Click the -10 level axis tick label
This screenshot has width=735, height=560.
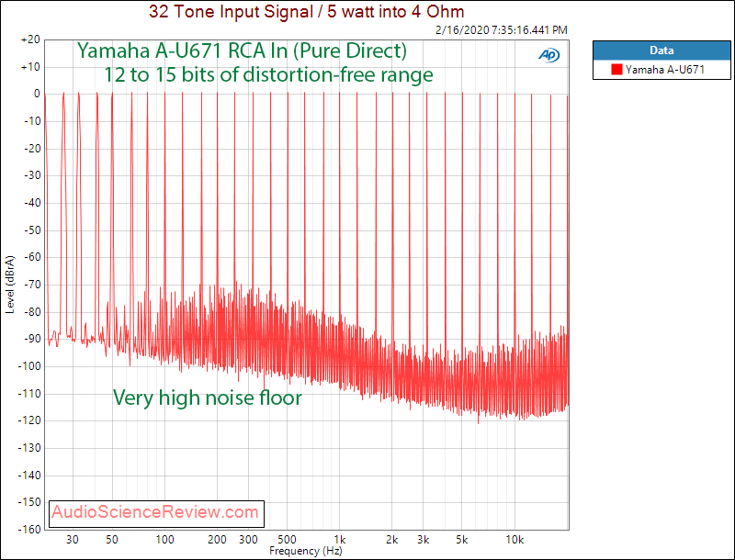pos(32,121)
